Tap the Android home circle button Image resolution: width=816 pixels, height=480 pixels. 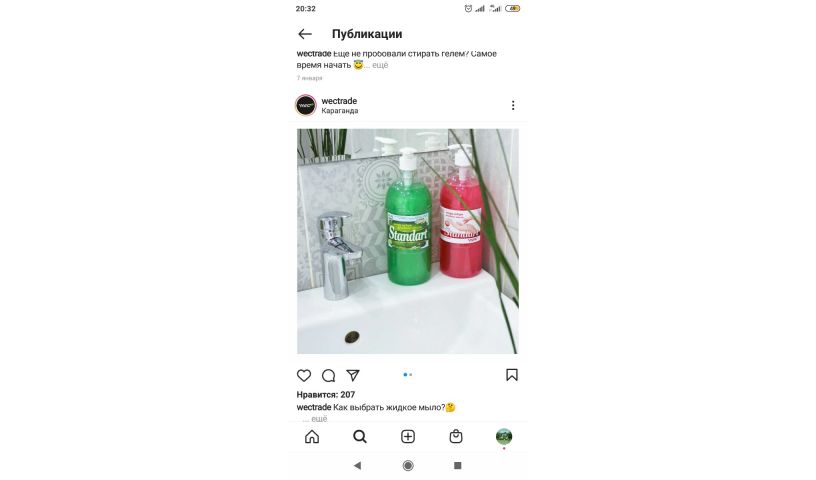408,465
